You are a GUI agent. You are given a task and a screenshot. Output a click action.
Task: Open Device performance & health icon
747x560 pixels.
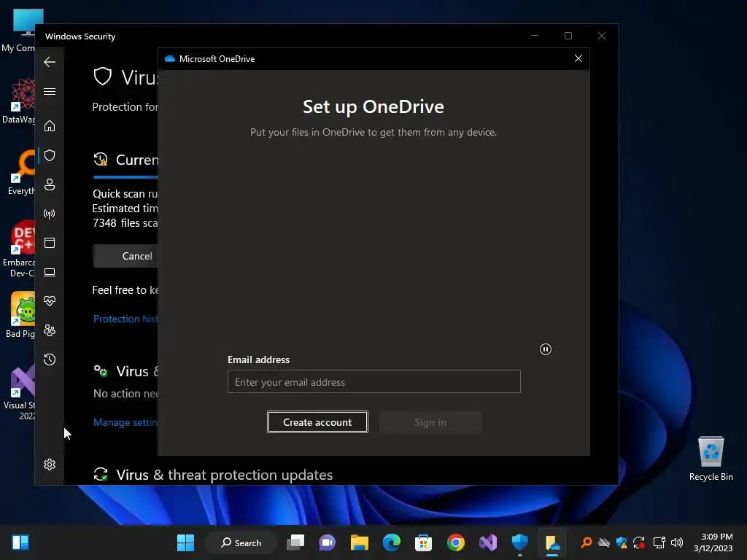50,301
